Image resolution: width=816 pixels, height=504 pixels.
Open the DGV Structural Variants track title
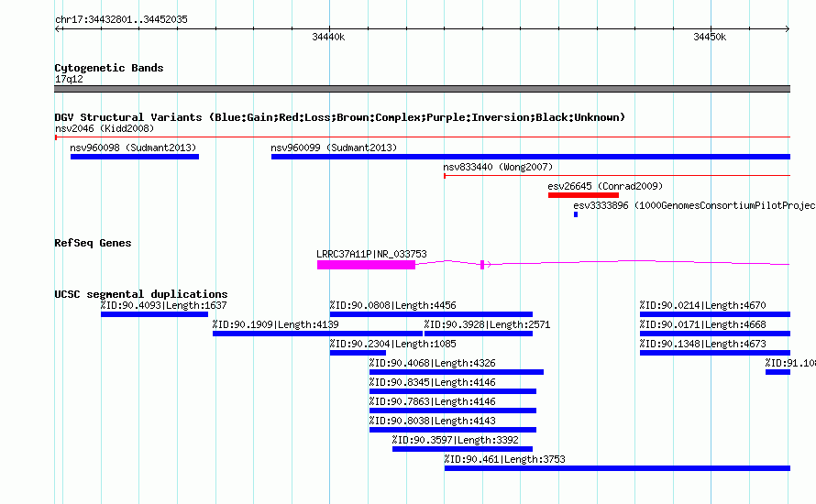click(x=340, y=117)
